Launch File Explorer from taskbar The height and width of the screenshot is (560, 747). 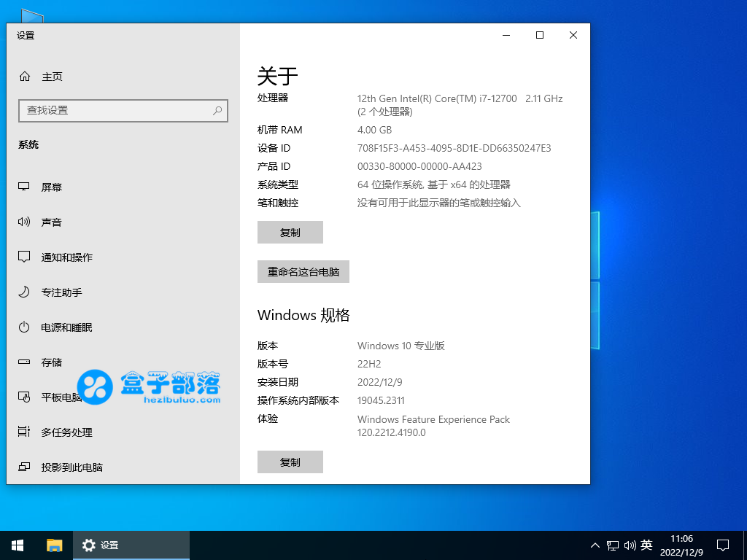54,545
